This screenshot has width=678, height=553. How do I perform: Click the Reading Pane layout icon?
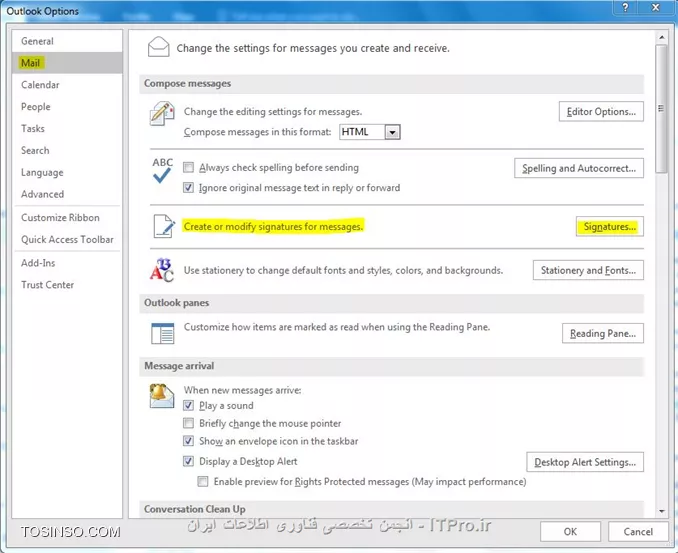coord(163,333)
